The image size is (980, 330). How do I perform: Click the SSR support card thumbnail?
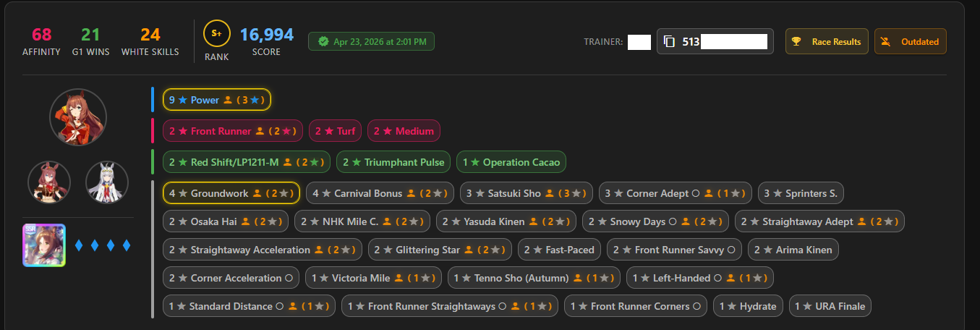(x=44, y=245)
